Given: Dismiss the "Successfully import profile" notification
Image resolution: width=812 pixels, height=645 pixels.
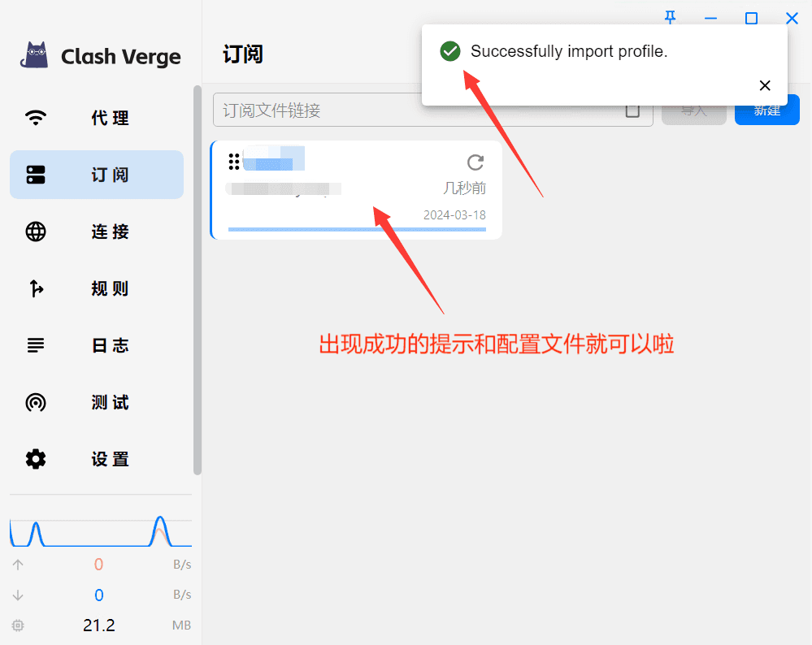Looking at the screenshot, I should pos(765,85).
